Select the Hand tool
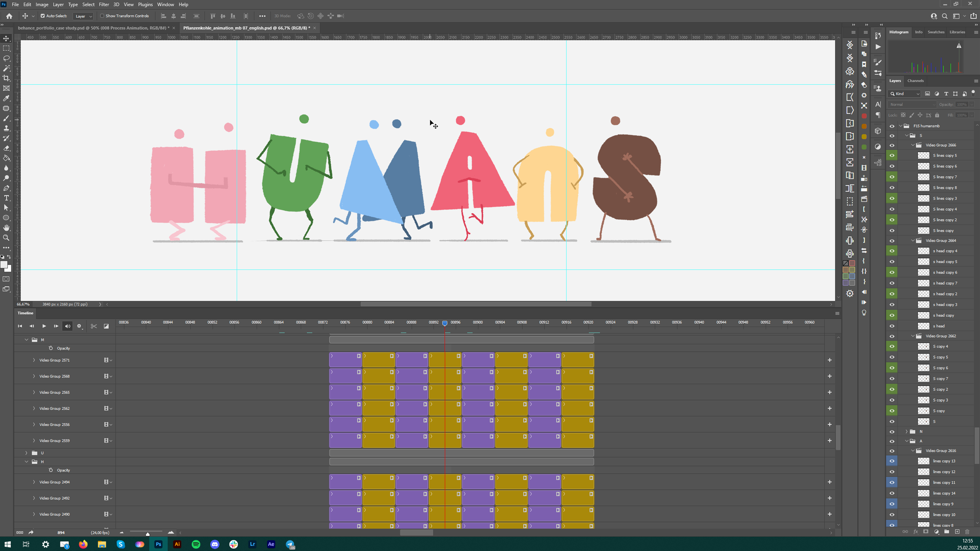Viewport: 980px width, 551px height. pos(6,228)
